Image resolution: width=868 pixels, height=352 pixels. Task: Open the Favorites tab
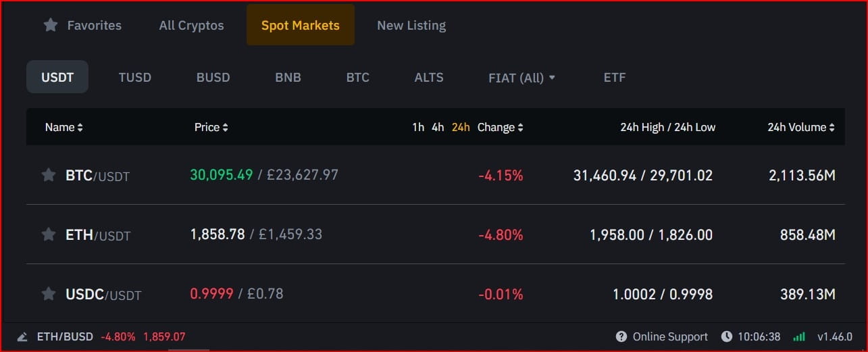click(x=82, y=26)
